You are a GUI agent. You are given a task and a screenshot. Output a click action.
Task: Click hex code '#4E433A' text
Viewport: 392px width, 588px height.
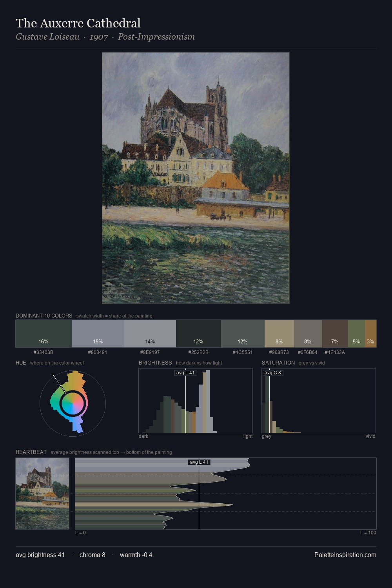click(335, 352)
